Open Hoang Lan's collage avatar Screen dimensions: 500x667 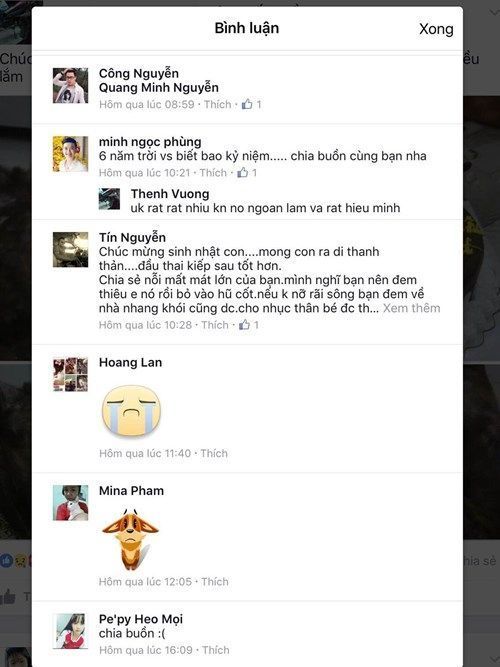[x=70, y=374]
